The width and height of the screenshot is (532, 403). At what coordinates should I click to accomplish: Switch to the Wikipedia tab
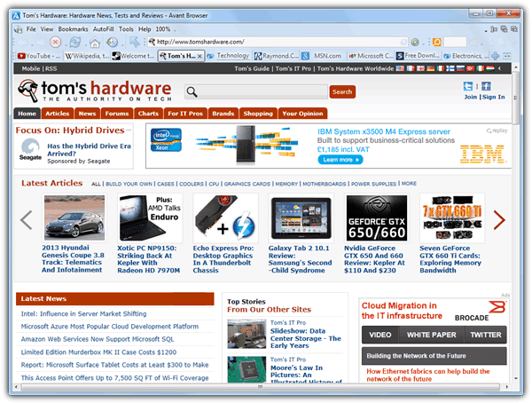tap(87, 56)
